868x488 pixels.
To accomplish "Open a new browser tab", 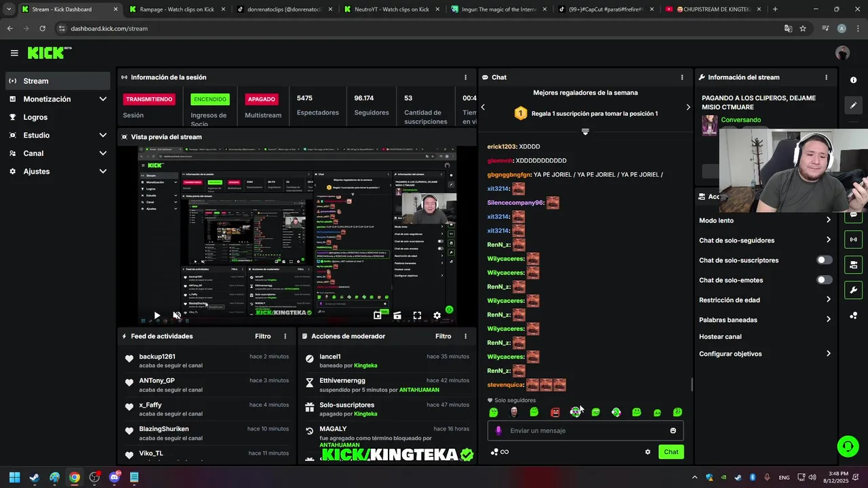I will [x=775, y=9].
